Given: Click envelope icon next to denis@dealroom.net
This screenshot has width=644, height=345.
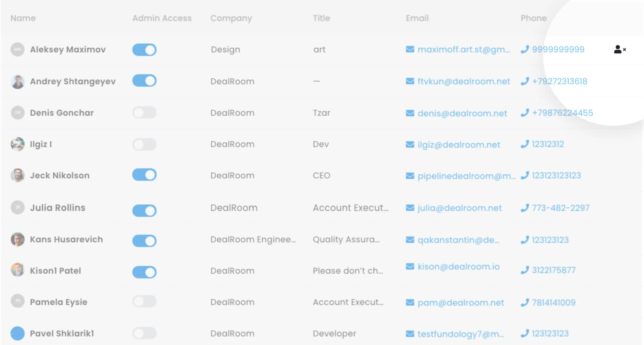Looking at the screenshot, I should [410, 113].
